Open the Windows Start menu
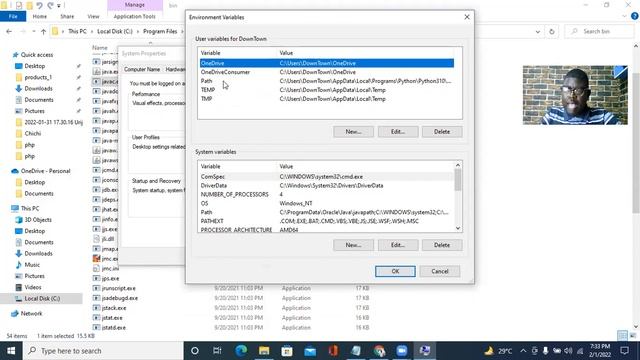The width and height of the screenshot is (640, 360). pyautogui.click(x=11, y=351)
